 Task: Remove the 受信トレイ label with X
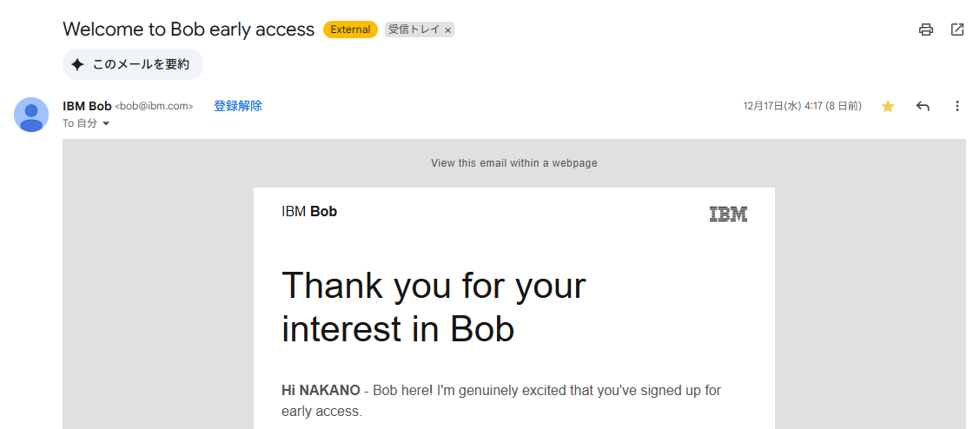click(448, 30)
